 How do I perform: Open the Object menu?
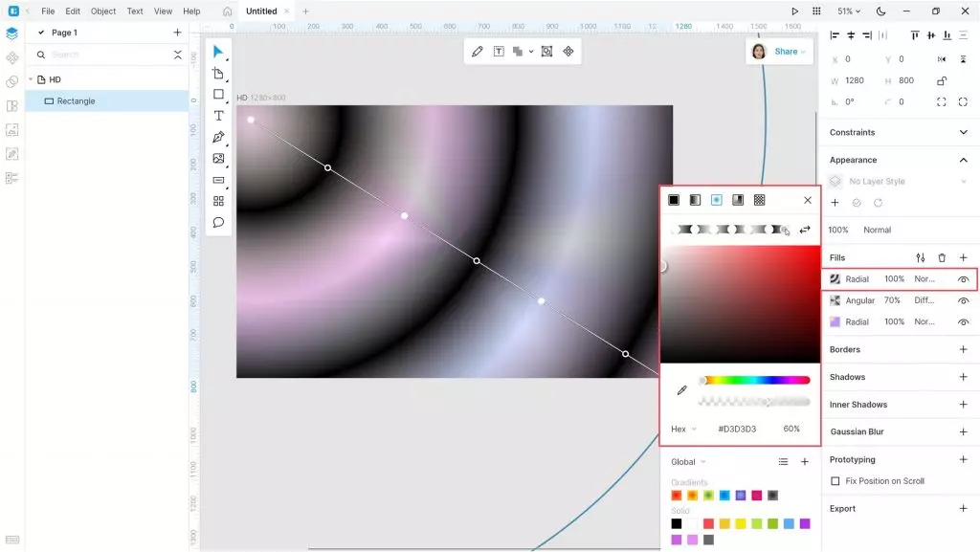103,11
